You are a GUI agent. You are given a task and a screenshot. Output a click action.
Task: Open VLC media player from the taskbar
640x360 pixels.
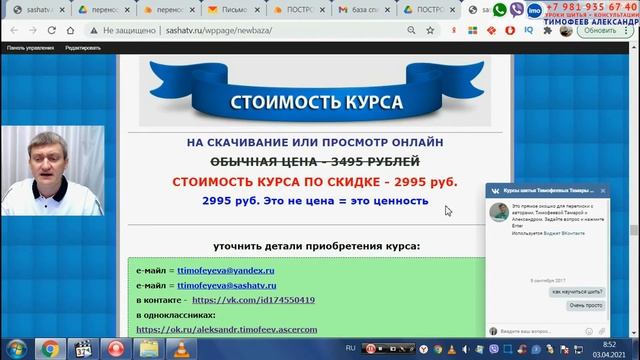(x=182, y=349)
